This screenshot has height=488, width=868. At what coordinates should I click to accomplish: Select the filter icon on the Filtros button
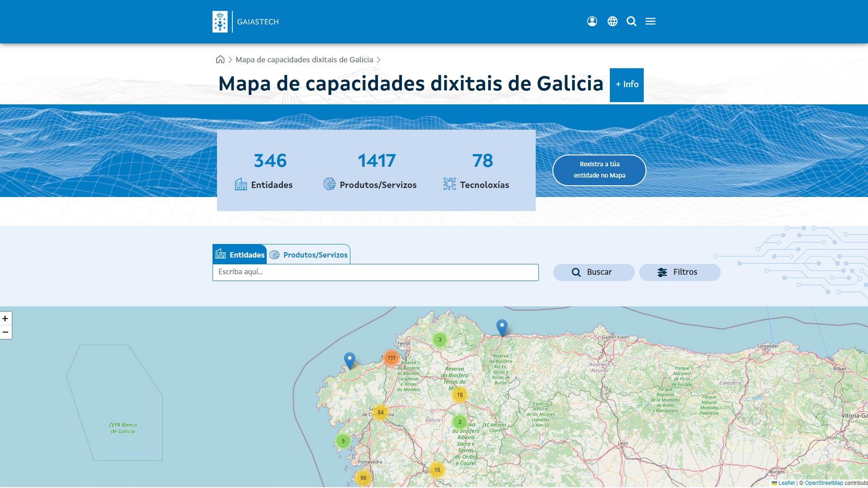pos(662,272)
